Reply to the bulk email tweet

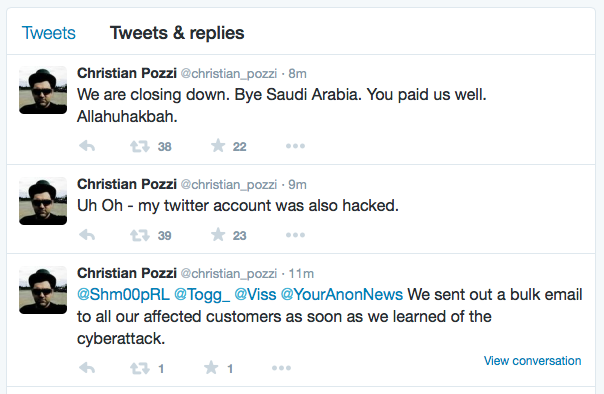[x=87, y=368]
